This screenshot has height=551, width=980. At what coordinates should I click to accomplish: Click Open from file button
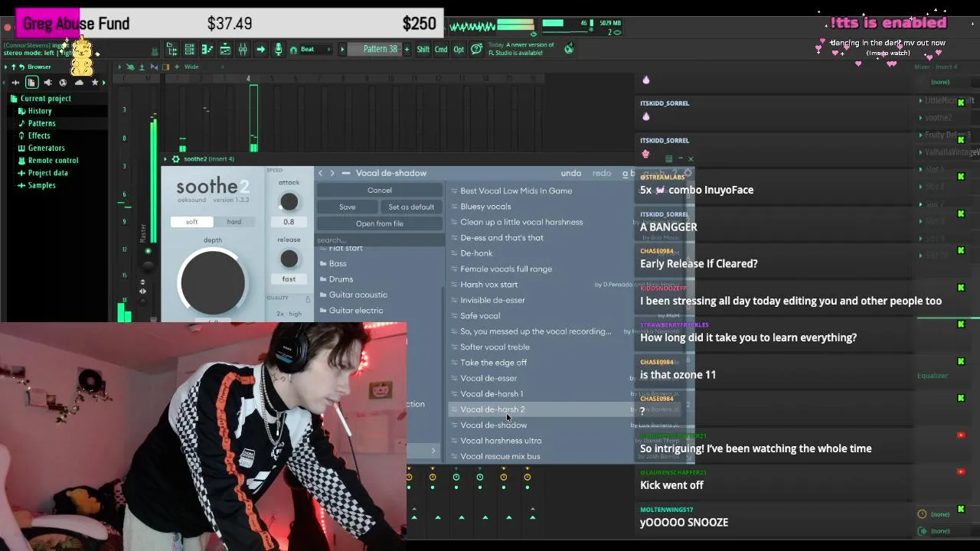click(x=380, y=223)
